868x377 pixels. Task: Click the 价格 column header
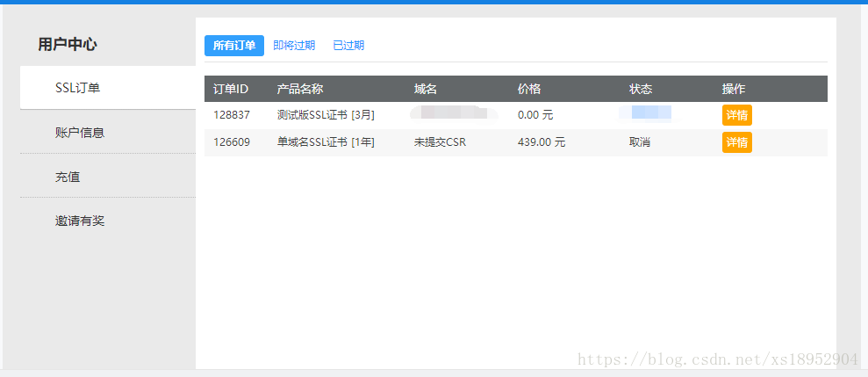(x=528, y=89)
